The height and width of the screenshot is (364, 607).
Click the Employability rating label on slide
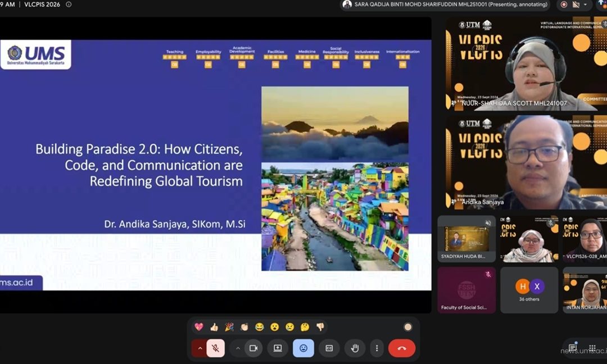tap(209, 52)
